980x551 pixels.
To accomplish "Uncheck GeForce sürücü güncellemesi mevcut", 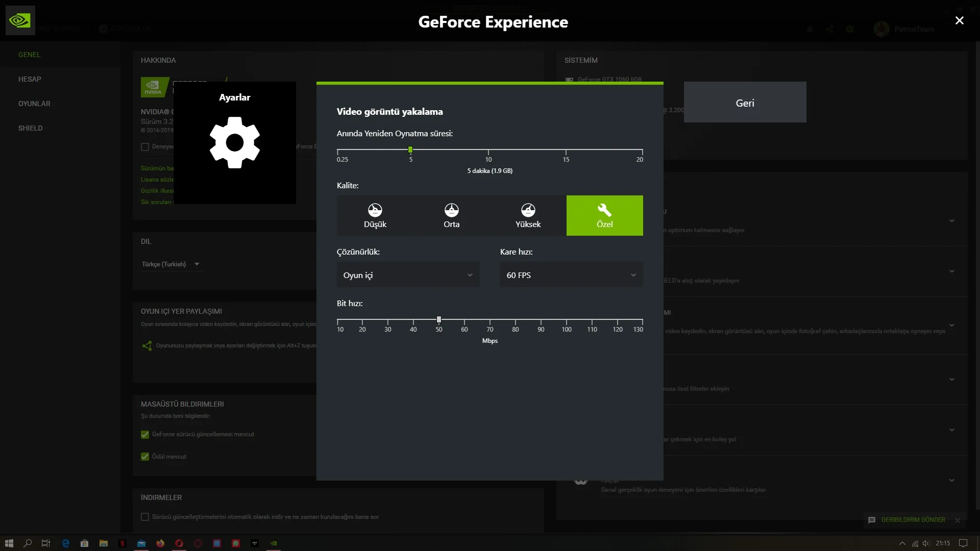I will [x=144, y=434].
